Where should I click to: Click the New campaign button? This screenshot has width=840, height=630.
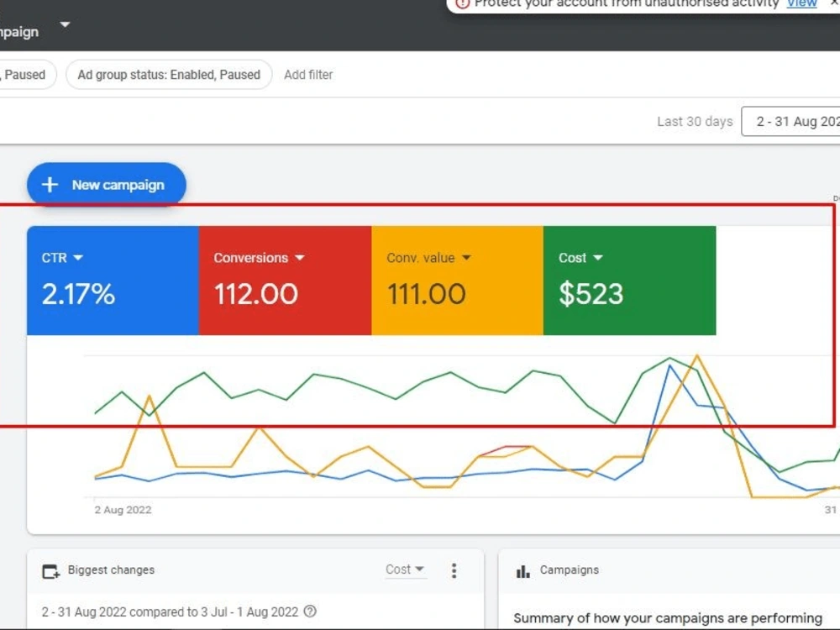tap(107, 185)
